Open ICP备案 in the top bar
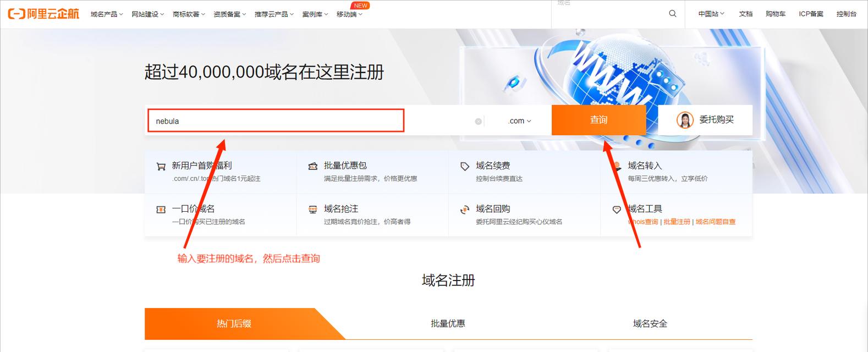 811,14
